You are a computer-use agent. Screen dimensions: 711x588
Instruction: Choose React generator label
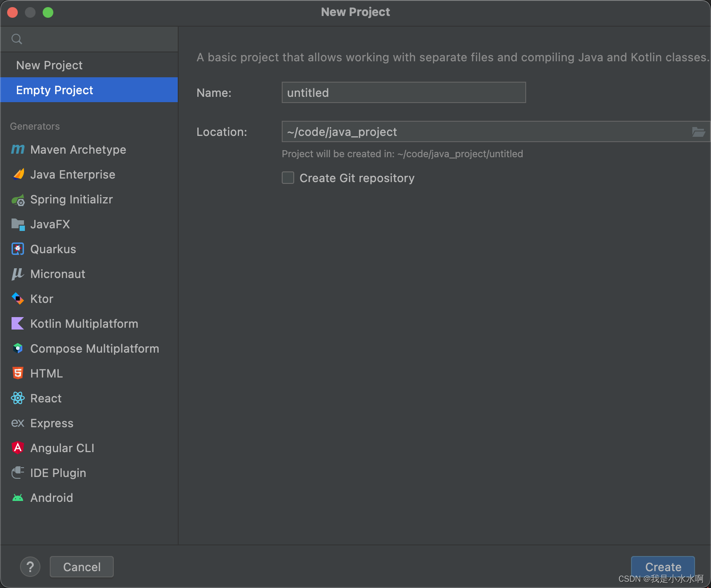[46, 398]
